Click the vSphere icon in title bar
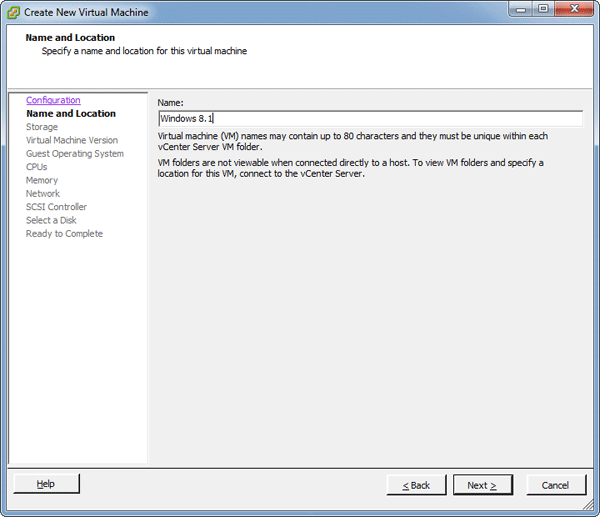 click(13, 12)
